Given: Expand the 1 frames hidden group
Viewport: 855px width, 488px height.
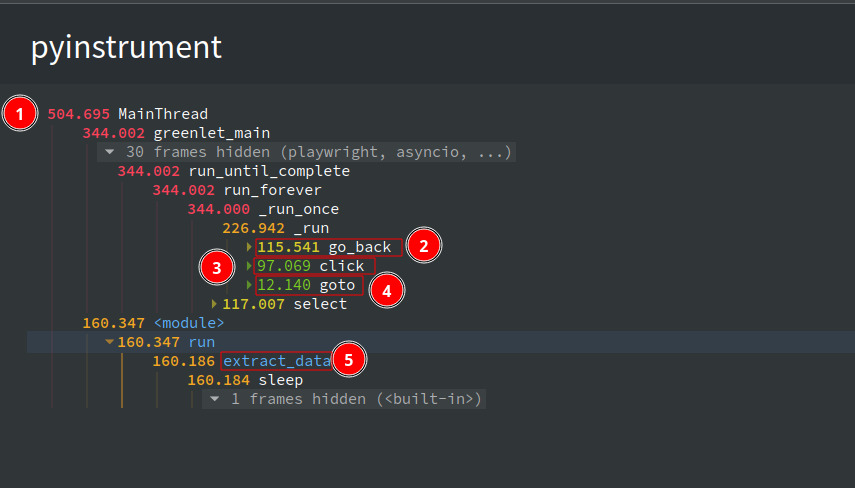Looking at the screenshot, I should click(344, 399).
